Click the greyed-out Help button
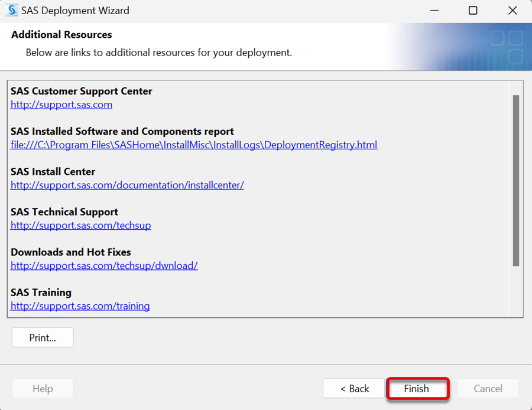Screen dimensions: 532x410 click(x=43, y=388)
